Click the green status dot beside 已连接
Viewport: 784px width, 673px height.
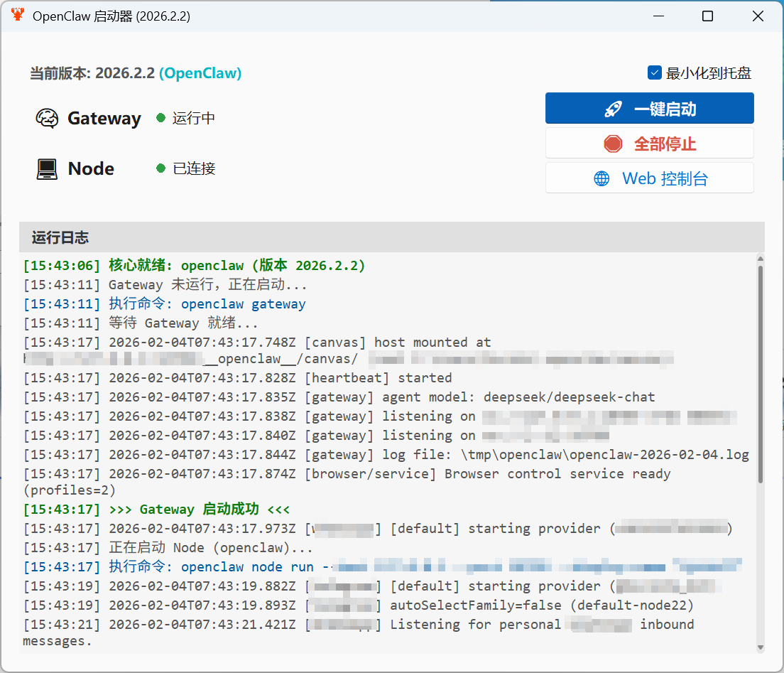pyautogui.click(x=160, y=168)
